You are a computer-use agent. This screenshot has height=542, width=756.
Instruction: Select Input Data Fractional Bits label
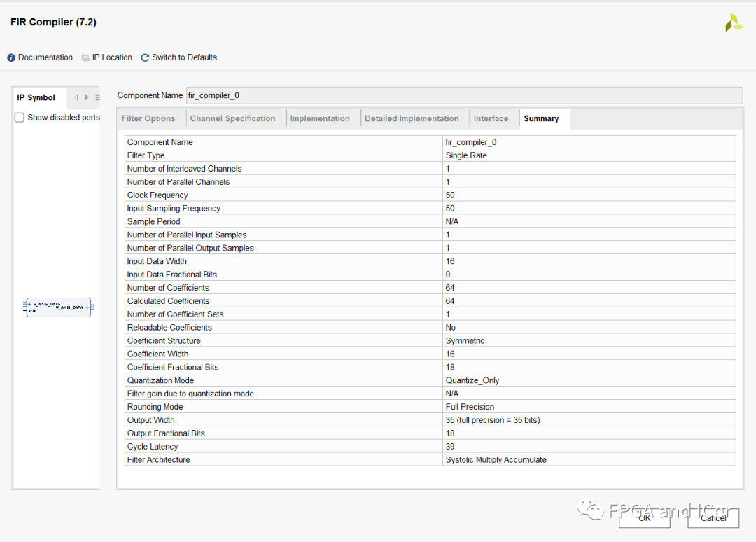(172, 275)
